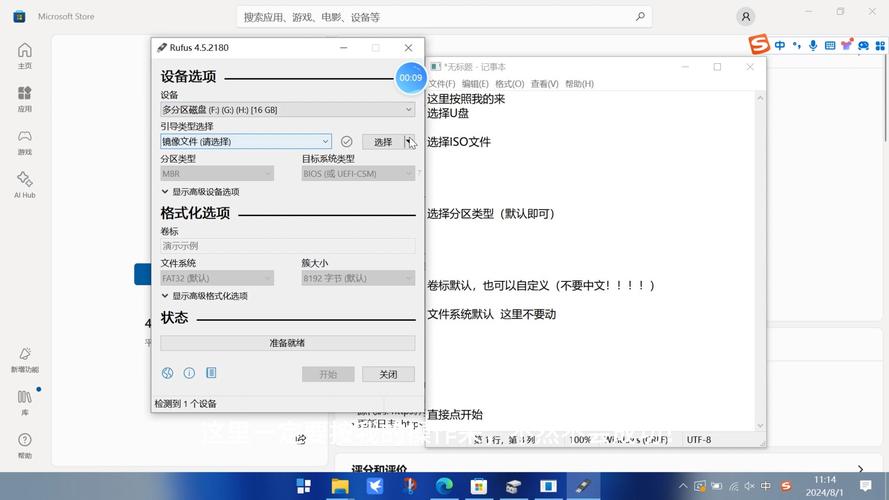Open File Explorer from taskbar
The height and width of the screenshot is (500, 889).
click(340, 486)
